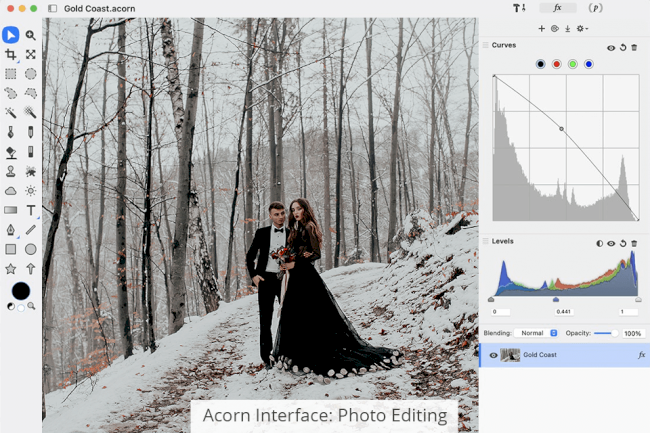650x433 pixels.
Task: Select the red curves channel
Action: [557, 64]
